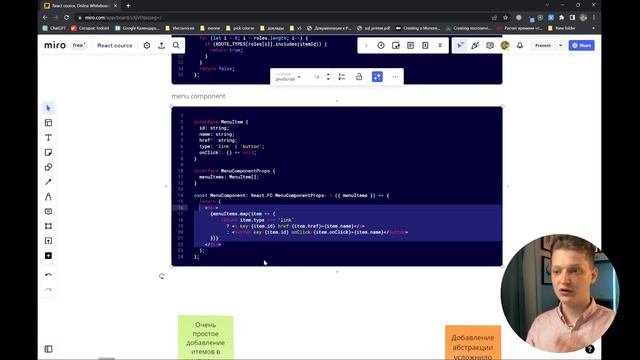Click the Present button

pos(543,45)
